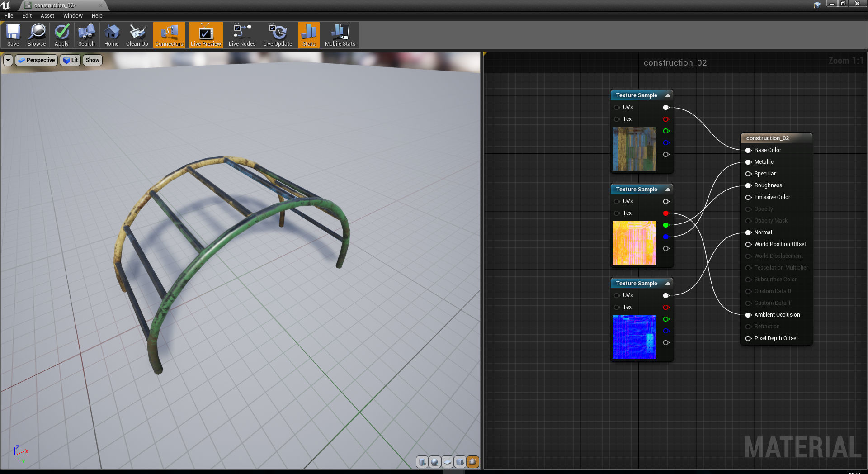Click the Emissive Color input pin
The image size is (868, 474).
[x=748, y=197]
